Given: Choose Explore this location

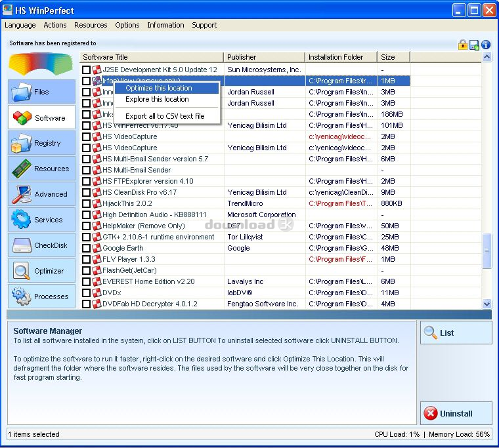Looking at the screenshot, I should tap(167, 99).
